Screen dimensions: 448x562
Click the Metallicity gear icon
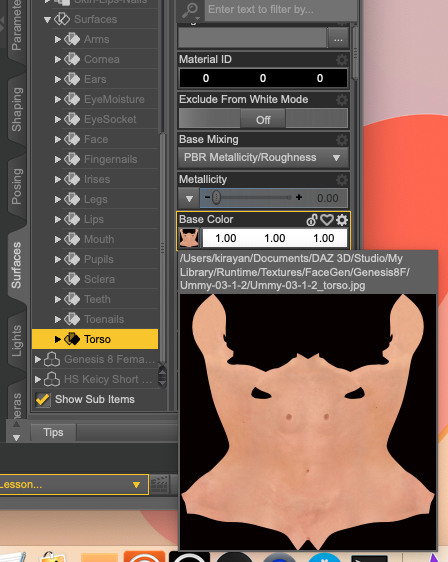[342, 180]
